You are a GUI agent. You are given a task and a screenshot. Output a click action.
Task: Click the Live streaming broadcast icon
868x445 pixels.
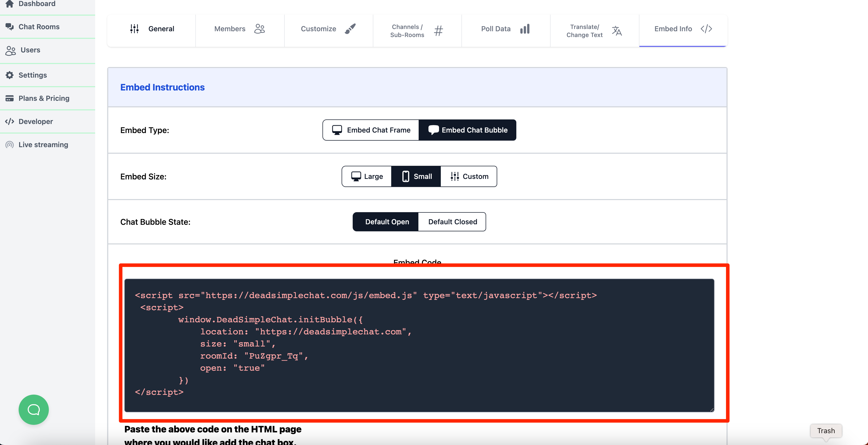(10, 145)
